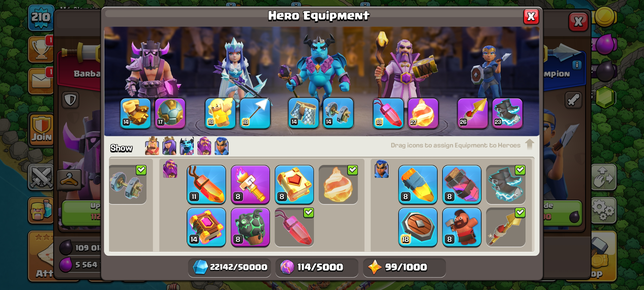The image size is (644, 290).
Task: Filter equipment by Archer Queen
Action: [x=169, y=146]
